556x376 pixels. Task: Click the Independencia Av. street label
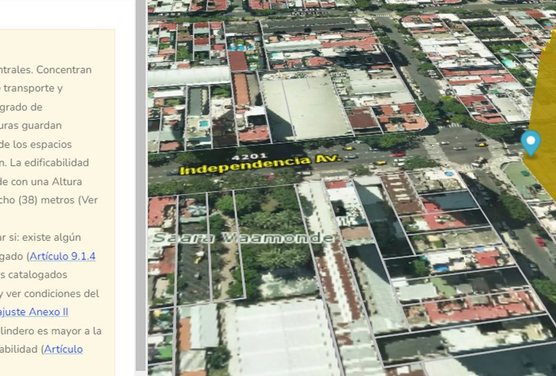pyautogui.click(x=260, y=164)
